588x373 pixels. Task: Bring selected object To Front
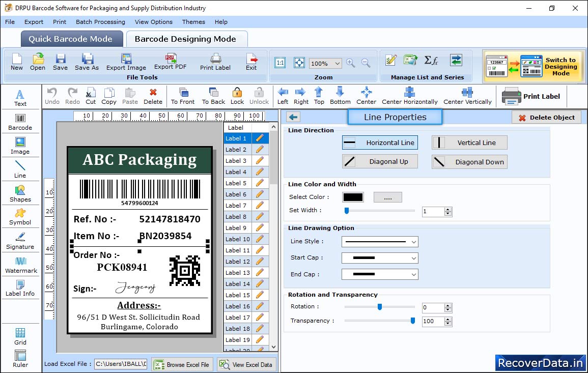tap(183, 95)
